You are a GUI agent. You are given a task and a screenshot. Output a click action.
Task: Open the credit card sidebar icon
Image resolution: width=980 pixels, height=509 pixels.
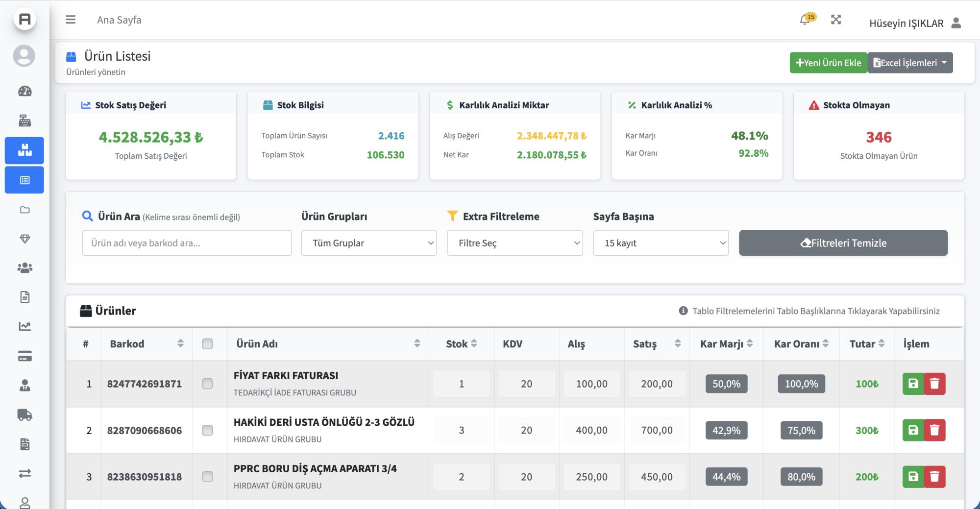(24, 356)
